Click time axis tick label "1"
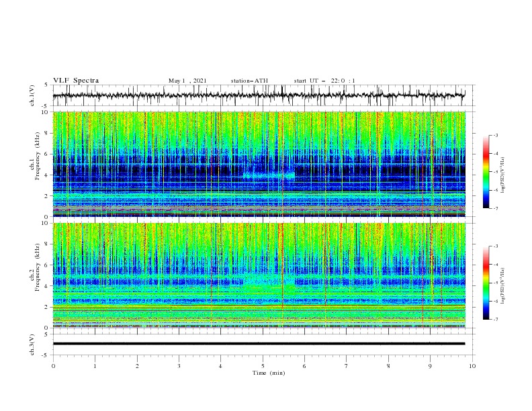Viewport: 532px width, 411px height. pos(95,366)
